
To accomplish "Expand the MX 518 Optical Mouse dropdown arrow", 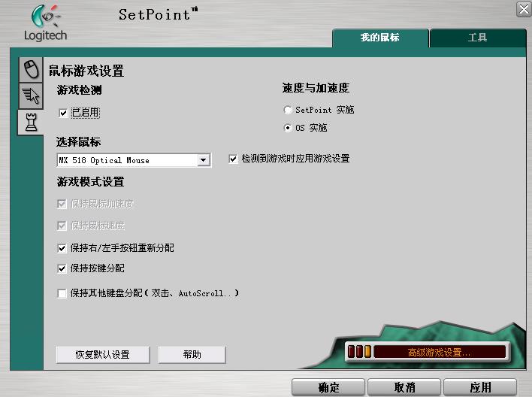I will 202,160.
